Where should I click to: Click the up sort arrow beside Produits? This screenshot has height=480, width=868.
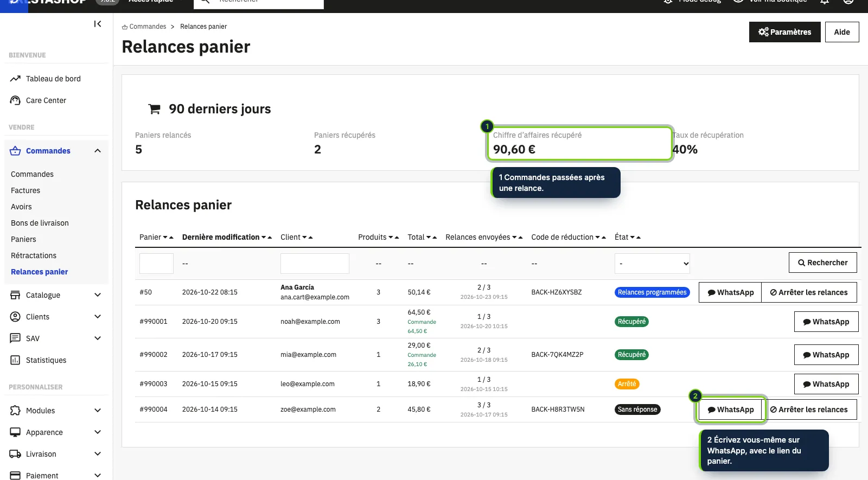(x=397, y=238)
